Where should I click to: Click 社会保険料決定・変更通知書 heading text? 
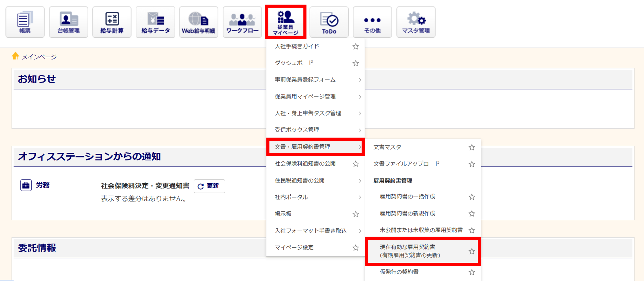click(145, 186)
